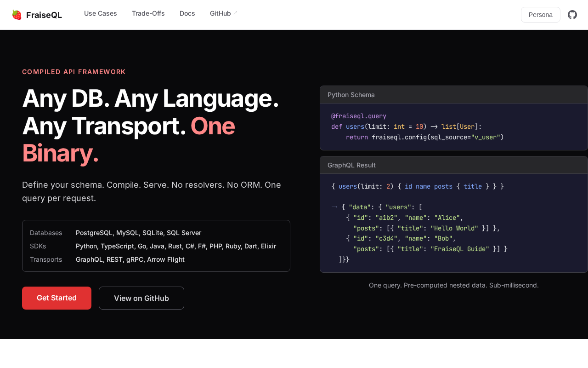Open the Docs nav link
This screenshot has height=368, width=588.
pyautogui.click(x=187, y=13)
